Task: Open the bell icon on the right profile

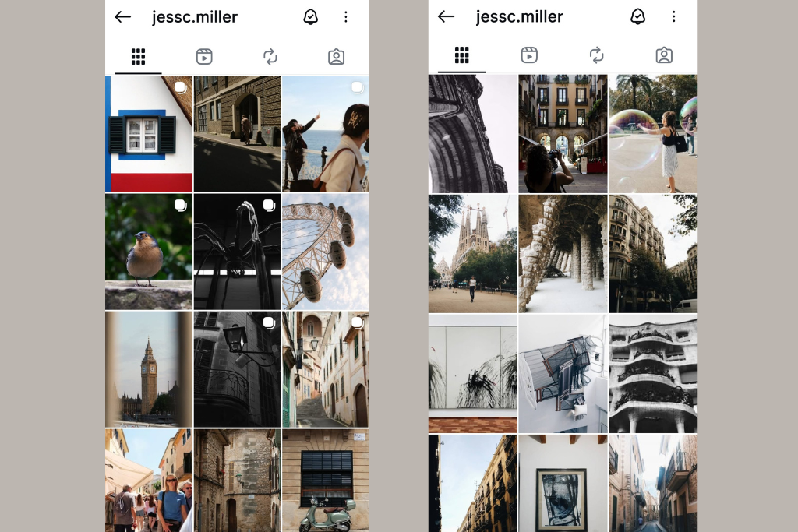Action: [639, 16]
